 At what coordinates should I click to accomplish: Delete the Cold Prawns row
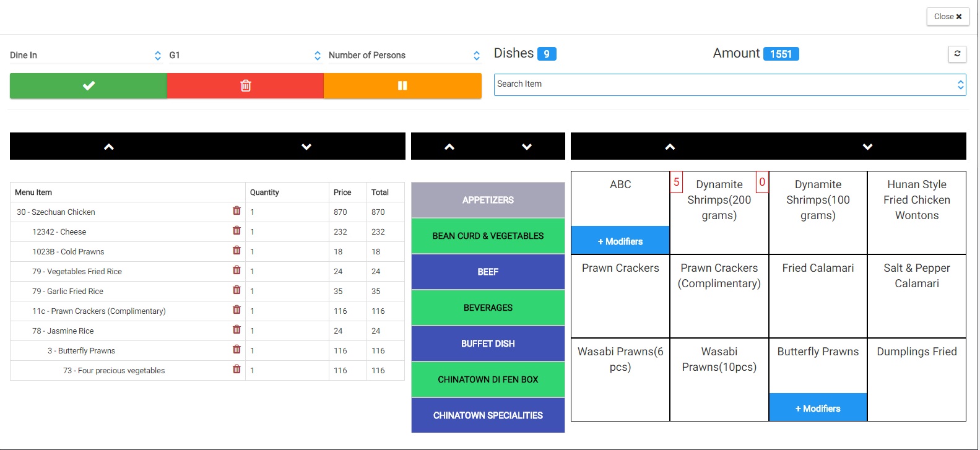point(236,251)
